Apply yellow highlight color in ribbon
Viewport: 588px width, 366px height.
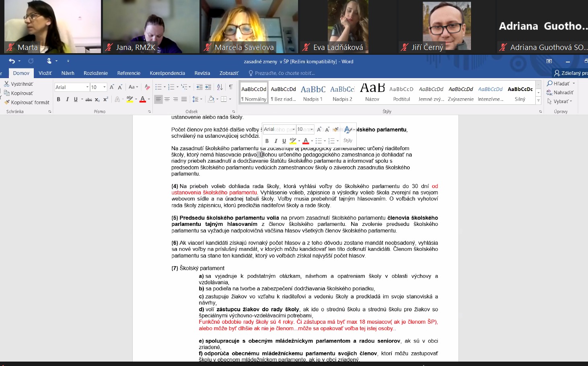tap(130, 99)
